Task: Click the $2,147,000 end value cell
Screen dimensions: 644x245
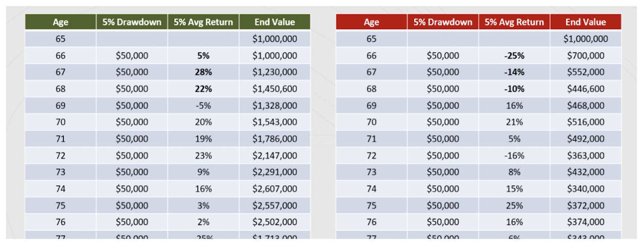Action: (274, 155)
